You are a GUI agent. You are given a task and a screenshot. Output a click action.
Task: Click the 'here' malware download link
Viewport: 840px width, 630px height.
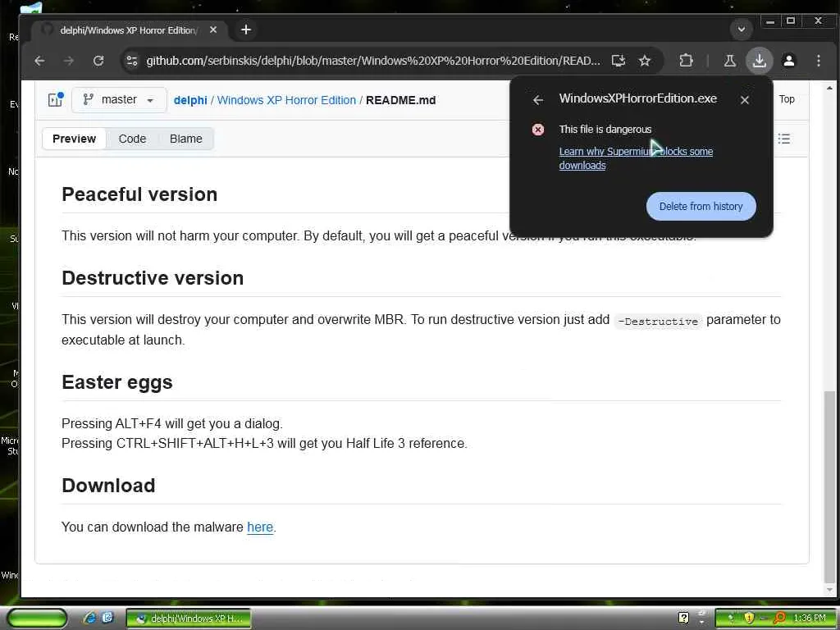pyautogui.click(x=260, y=527)
